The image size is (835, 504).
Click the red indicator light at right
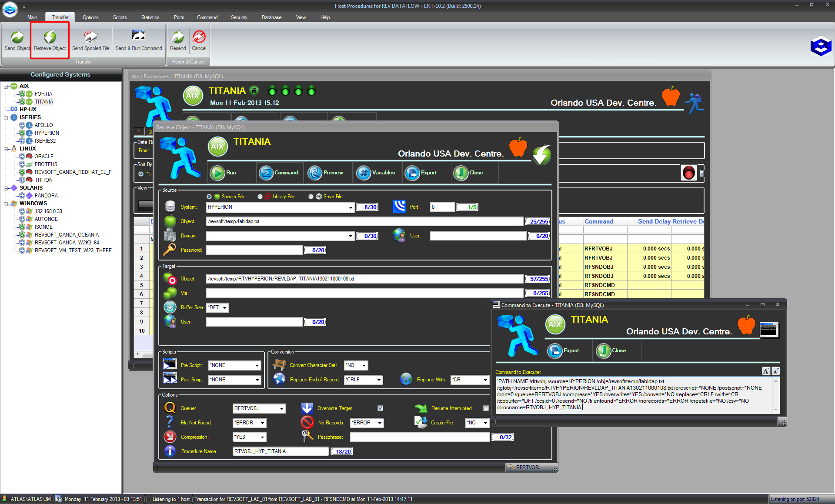tap(688, 173)
